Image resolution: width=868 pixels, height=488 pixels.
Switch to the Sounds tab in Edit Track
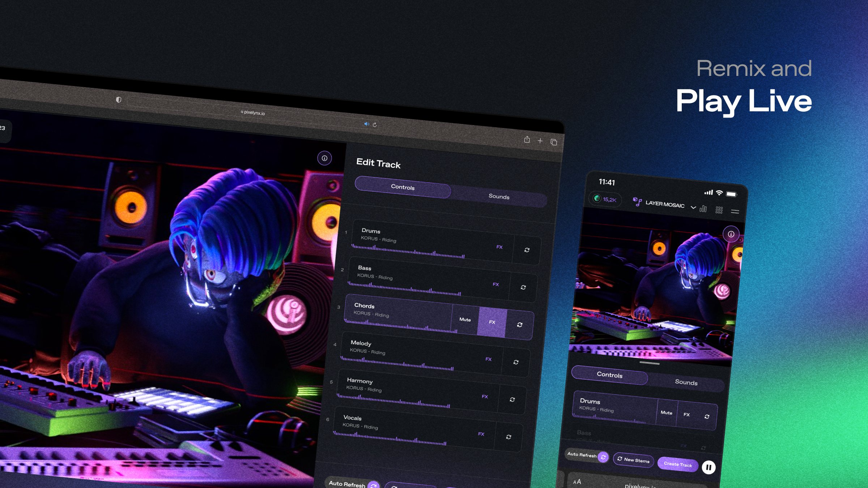[499, 196]
